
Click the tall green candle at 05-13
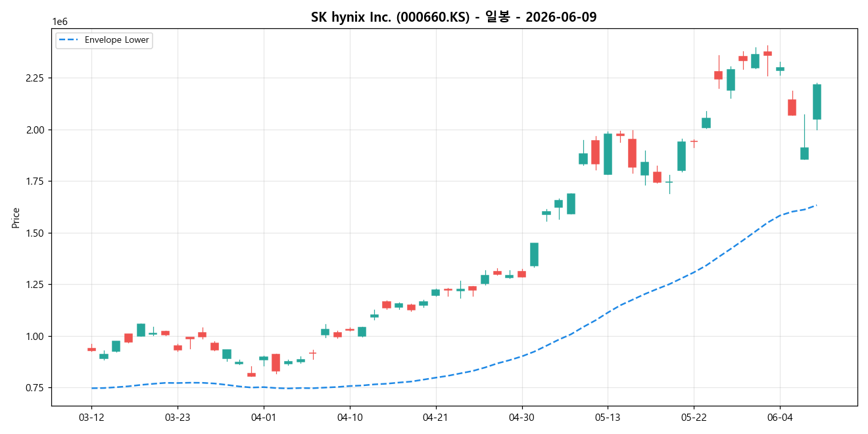pyautogui.click(x=608, y=154)
